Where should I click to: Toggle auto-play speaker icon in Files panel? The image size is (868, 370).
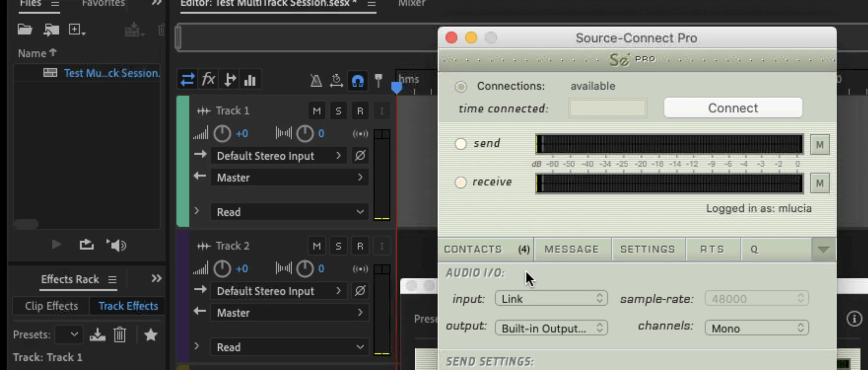coord(116,245)
